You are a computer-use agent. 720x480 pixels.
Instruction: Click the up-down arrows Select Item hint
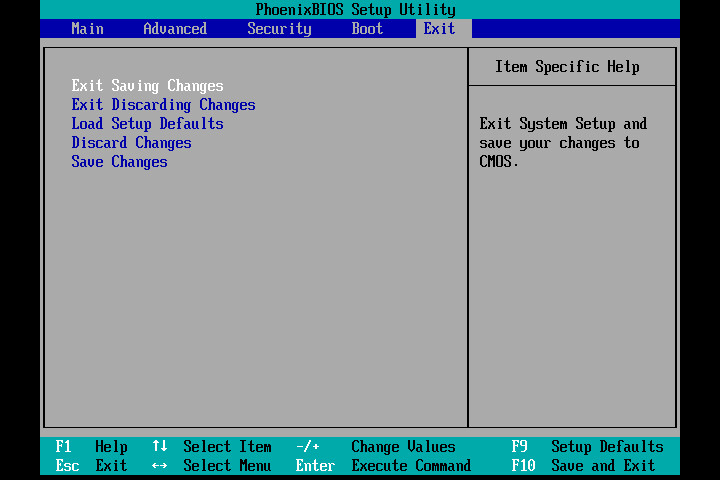pos(212,446)
